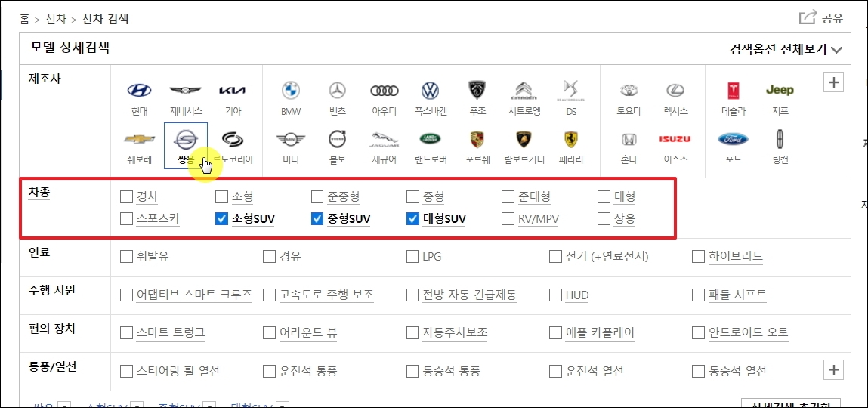Image resolution: width=868 pixels, height=408 pixels.
Task: Enable the 준중형 checkbox
Action: [x=317, y=196]
